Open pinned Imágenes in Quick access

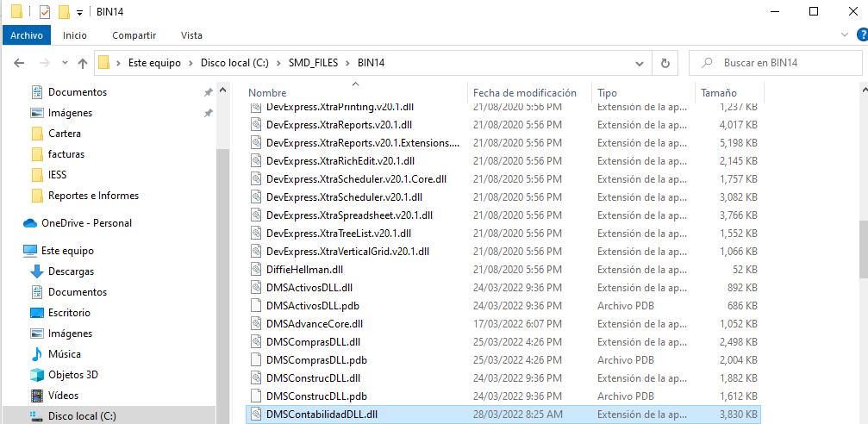point(71,113)
